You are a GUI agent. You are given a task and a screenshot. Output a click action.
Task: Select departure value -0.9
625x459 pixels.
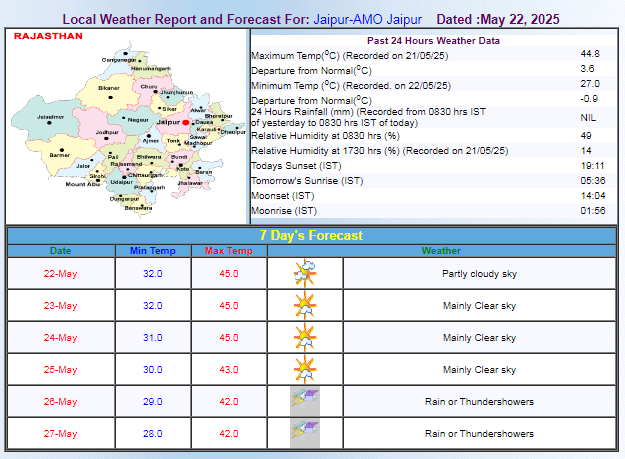tap(589, 98)
